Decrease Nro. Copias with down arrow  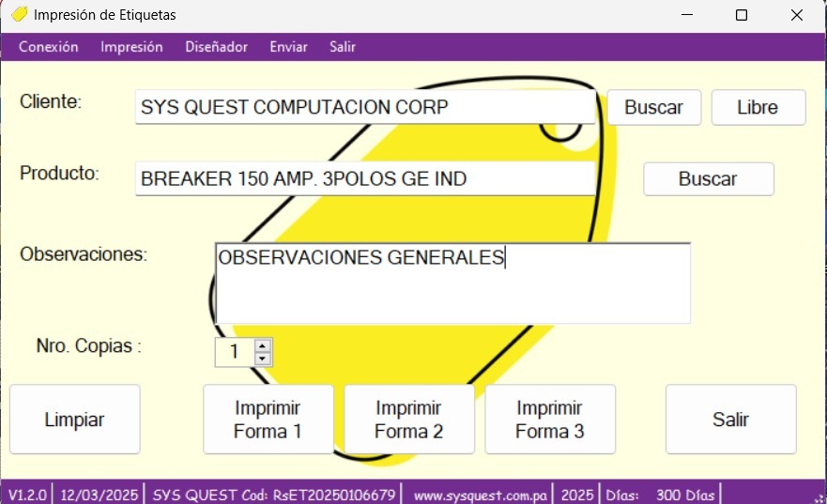click(263, 359)
